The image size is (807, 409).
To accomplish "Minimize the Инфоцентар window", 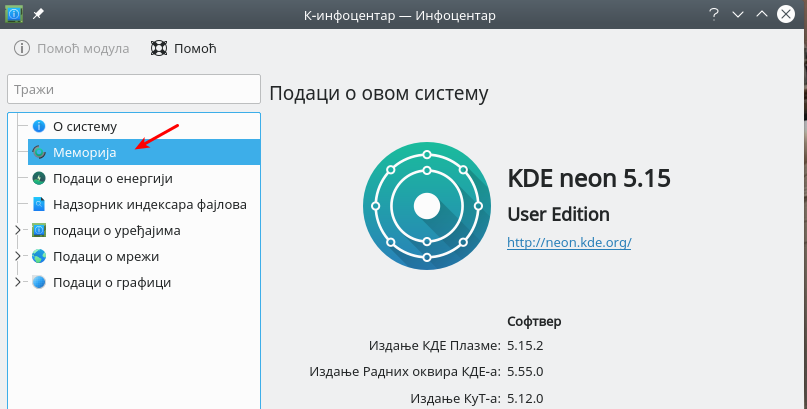I will tap(738, 14).
